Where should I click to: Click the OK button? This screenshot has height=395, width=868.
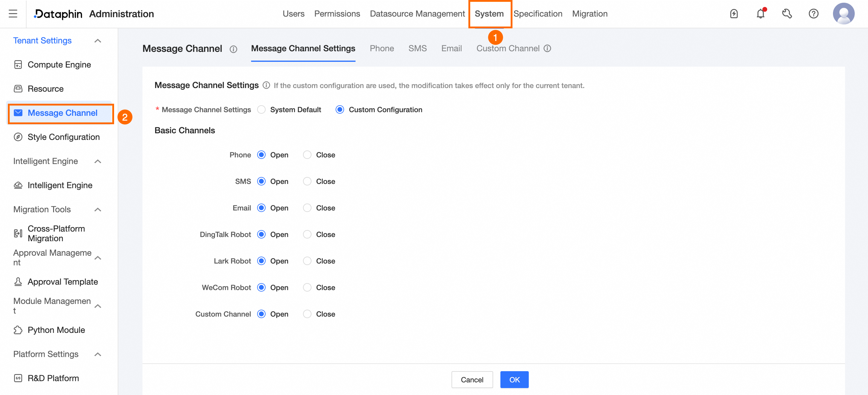point(514,380)
